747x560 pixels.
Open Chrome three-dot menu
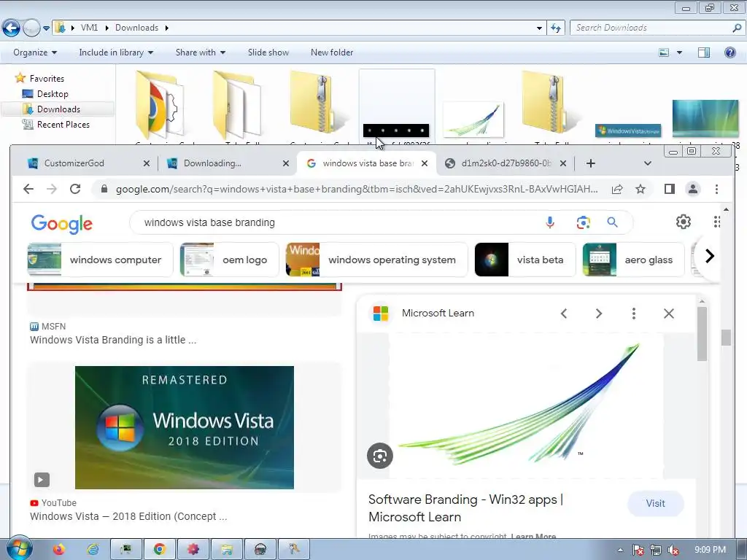click(716, 189)
